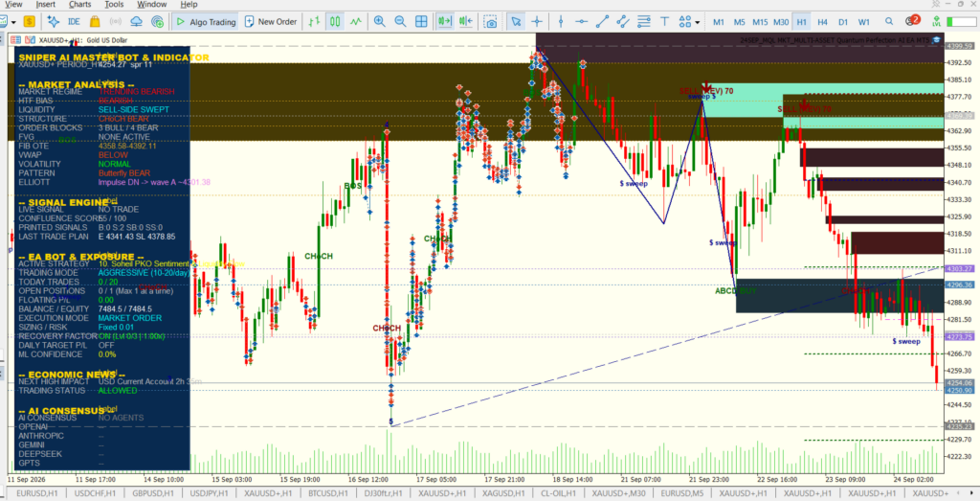
Task: Take a chart screenshot with camera icon
Action: tap(491, 22)
